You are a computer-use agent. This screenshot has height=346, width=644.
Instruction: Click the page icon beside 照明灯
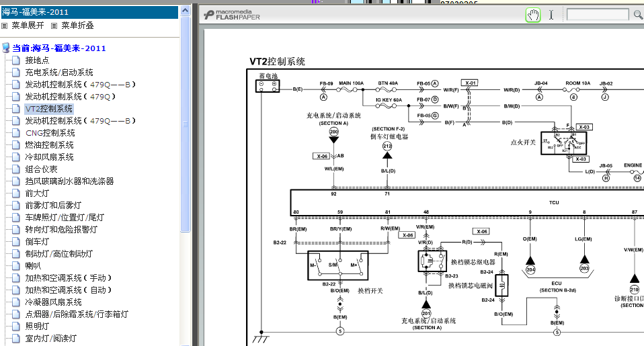tap(16, 327)
